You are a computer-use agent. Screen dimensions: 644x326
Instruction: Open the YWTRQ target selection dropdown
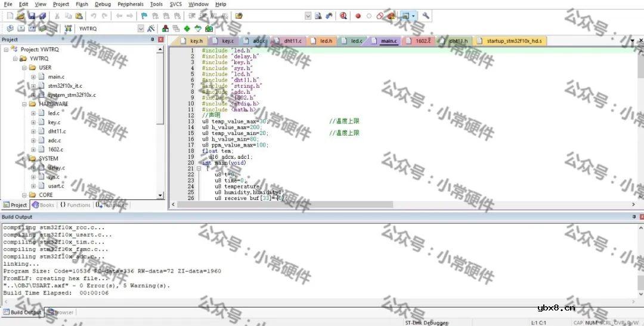(141, 29)
